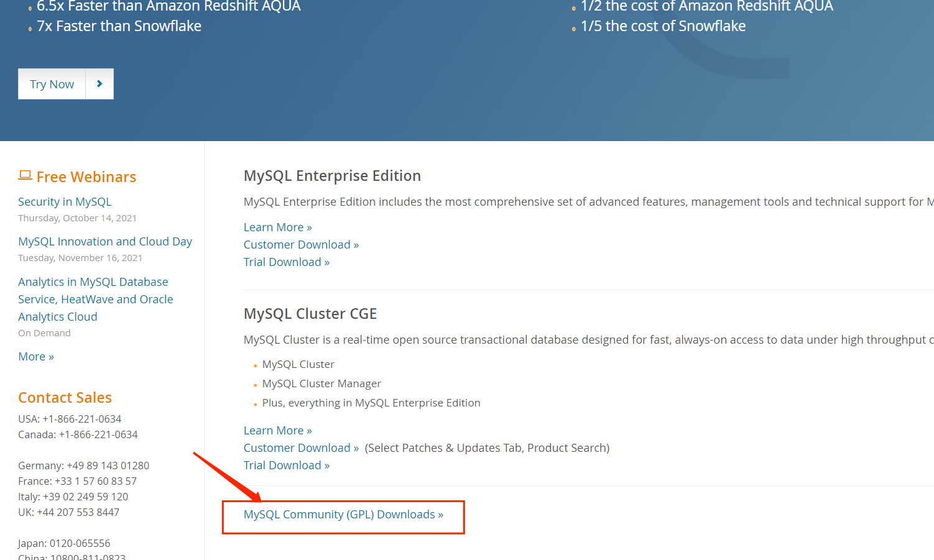Click the 'Thursday, October 14, 2021' date
This screenshot has width=934, height=560.
point(77,218)
